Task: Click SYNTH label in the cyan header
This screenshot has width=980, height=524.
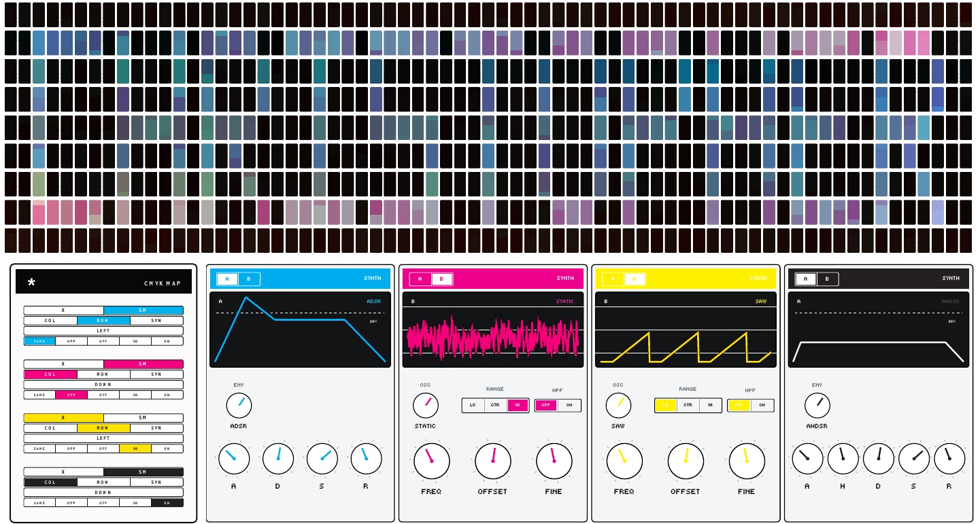Action: (373, 279)
